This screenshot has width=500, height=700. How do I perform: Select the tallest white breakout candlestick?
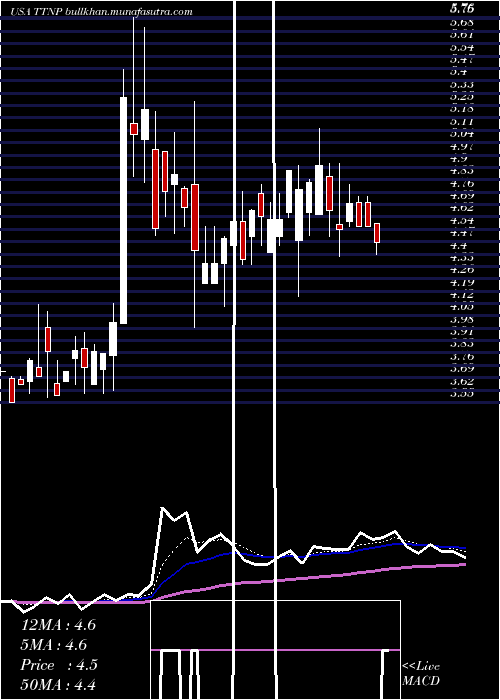point(123,210)
